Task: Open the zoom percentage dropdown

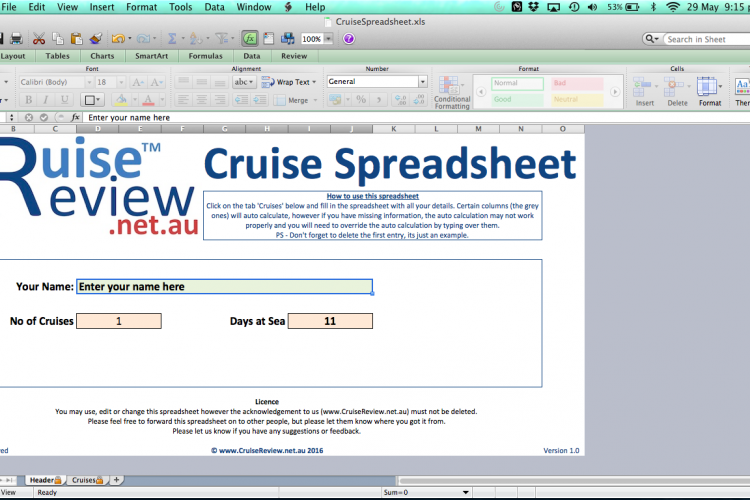Action: pyautogui.click(x=330, y=39)
